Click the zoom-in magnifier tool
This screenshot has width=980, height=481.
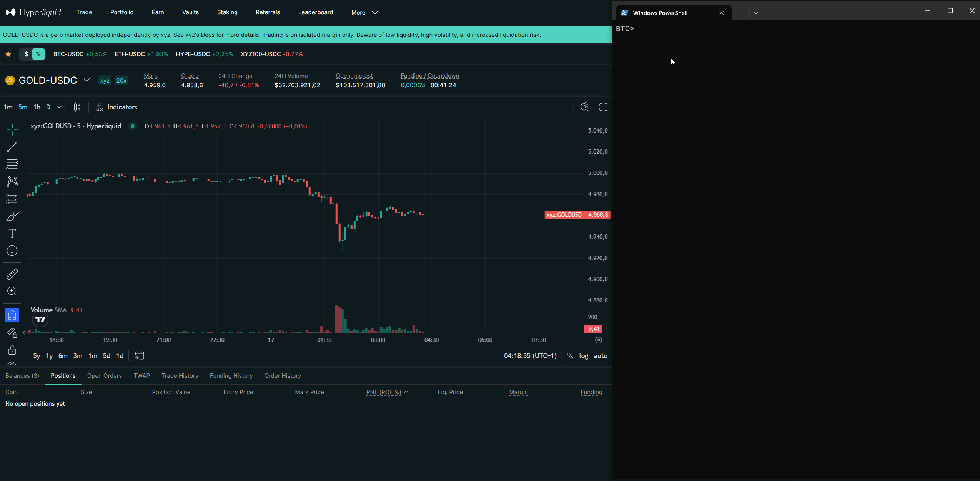click(12, 291)
